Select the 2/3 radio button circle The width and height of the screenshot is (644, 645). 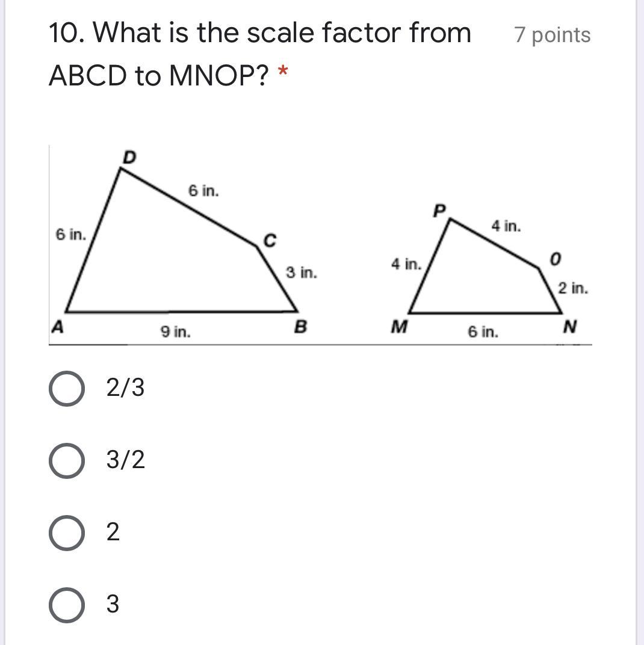(66, 389)
